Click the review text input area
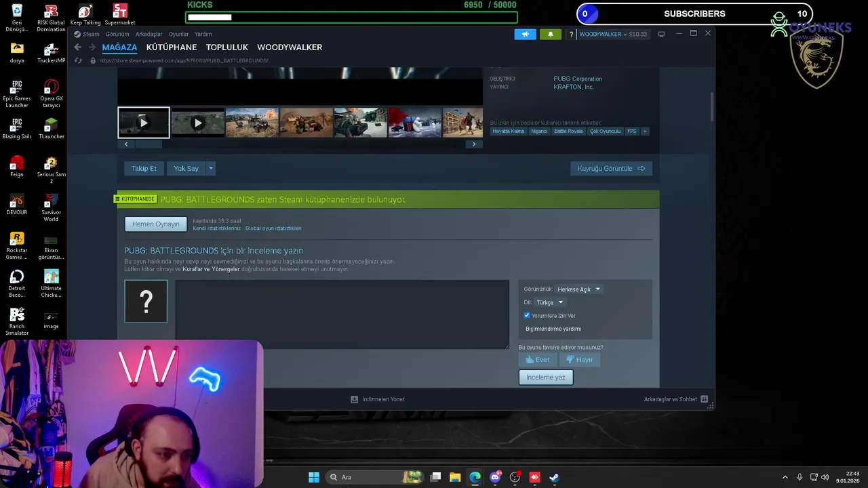 pos(342,314)
